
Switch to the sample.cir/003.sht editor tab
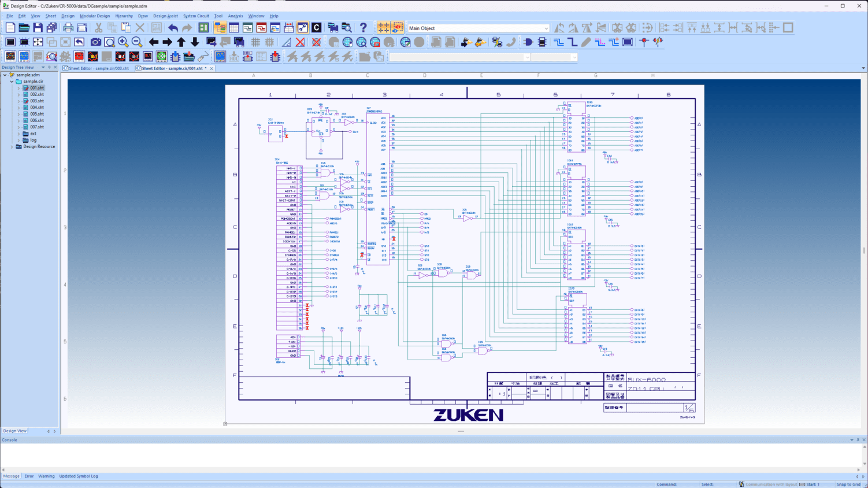(x=97, y=68)
